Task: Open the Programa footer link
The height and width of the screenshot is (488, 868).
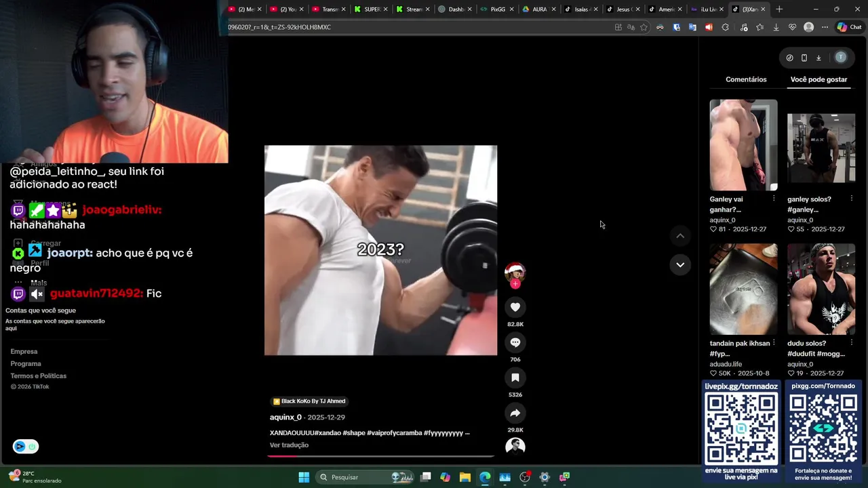Action: (26, 364)
